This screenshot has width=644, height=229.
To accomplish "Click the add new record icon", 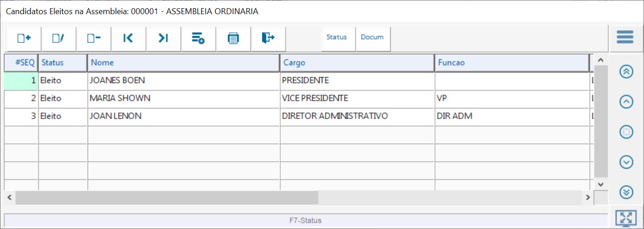I will [24, 38].
